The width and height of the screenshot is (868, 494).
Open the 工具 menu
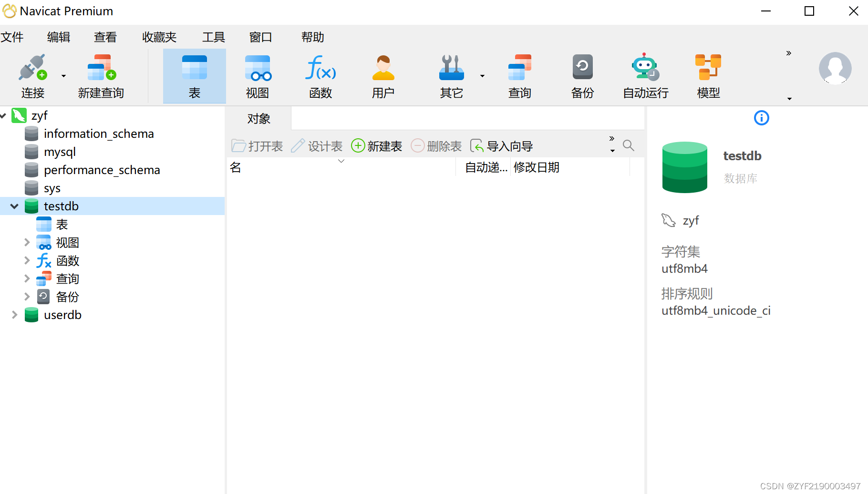[x=214, y=37]
